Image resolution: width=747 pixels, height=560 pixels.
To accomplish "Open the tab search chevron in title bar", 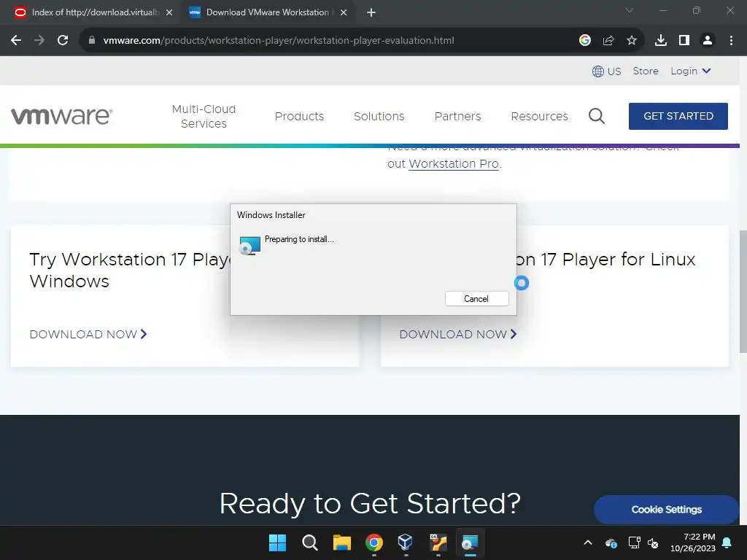I will [x=630, y=10].
